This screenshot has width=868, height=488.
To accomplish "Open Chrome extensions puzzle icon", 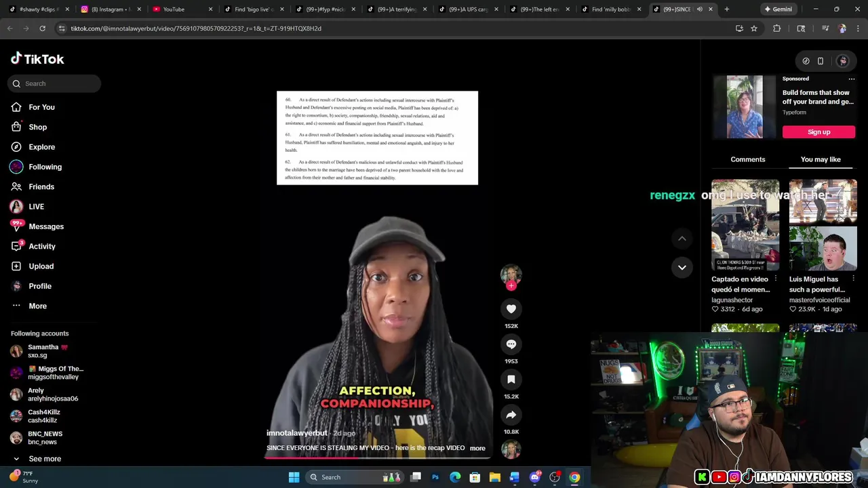I will point(777,28).
